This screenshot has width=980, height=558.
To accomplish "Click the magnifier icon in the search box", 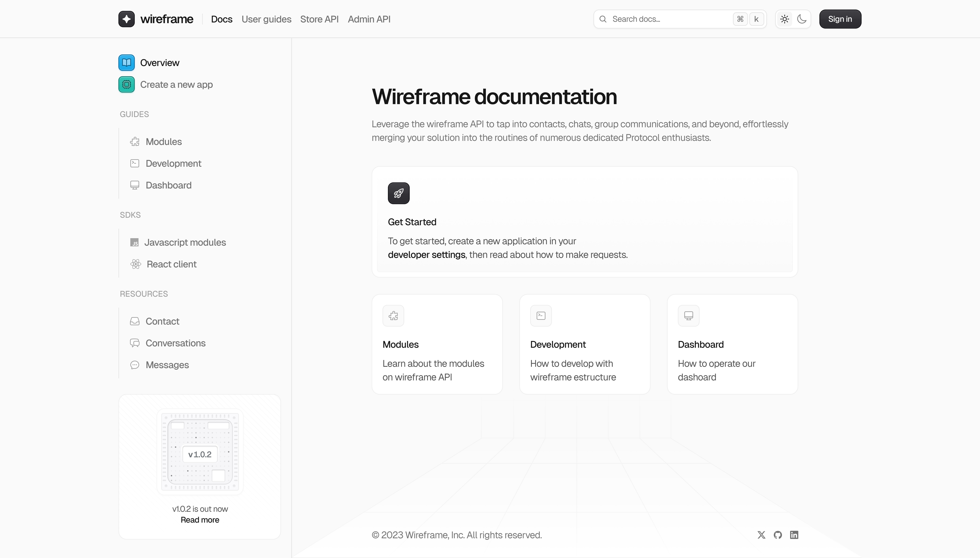I will pyautogui.click(x=603, y=19).
